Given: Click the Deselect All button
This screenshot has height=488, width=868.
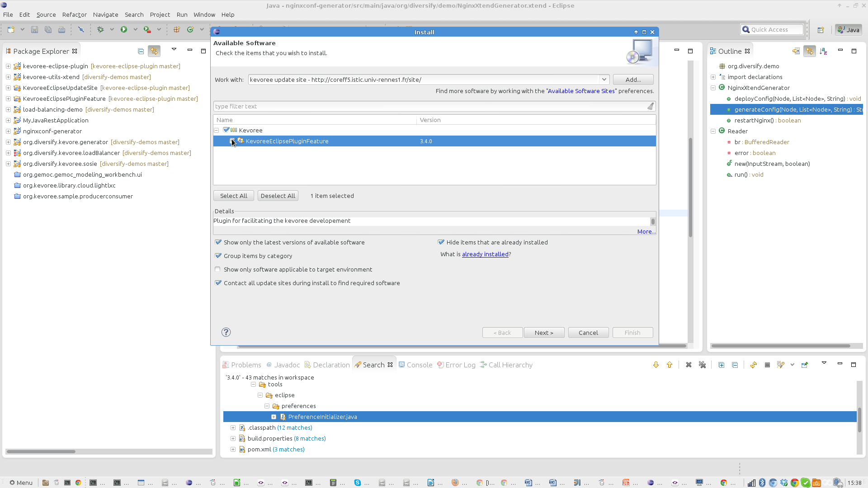Looking at the screenshot, I should click(x=278, y=196).
